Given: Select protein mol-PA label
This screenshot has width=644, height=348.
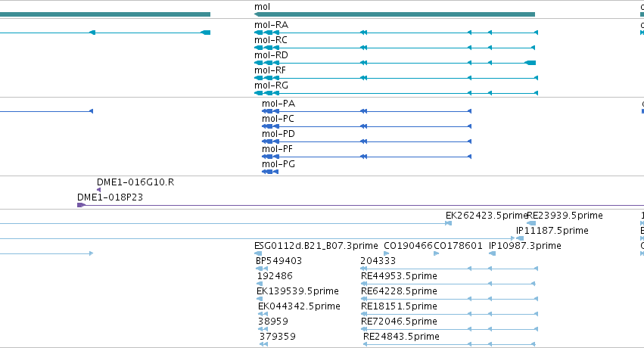Looking at the screenshot, I should 278,104.
